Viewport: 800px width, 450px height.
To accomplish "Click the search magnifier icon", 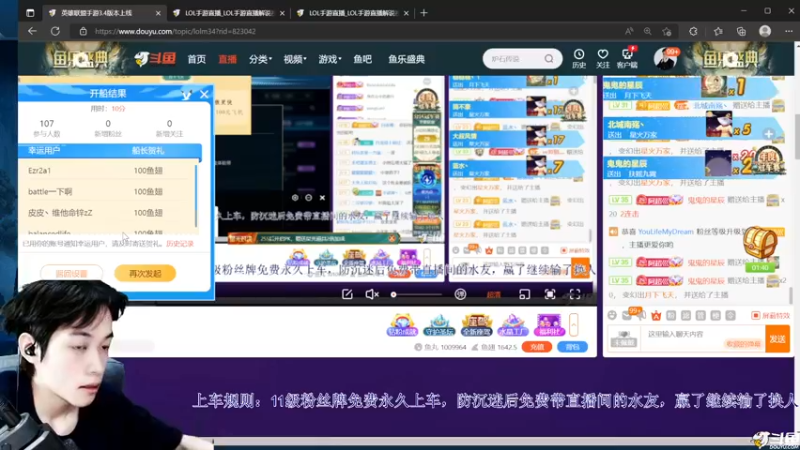I will coord(548,59).
